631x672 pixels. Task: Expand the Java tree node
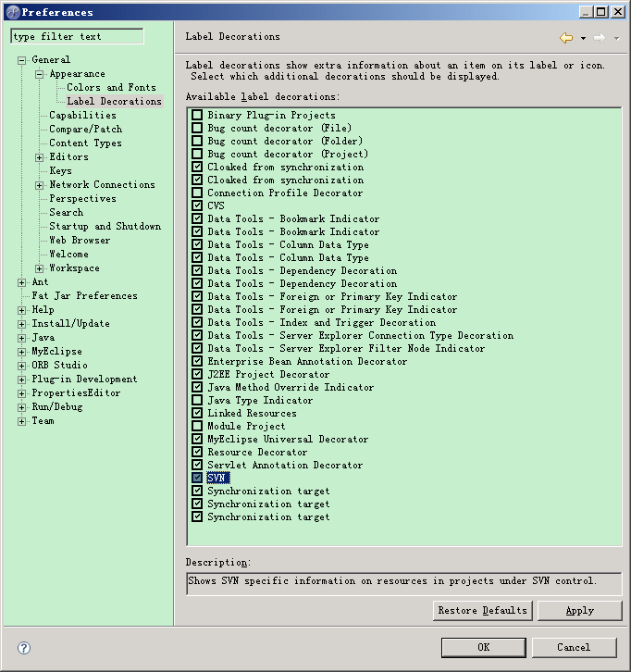(21, 338)
